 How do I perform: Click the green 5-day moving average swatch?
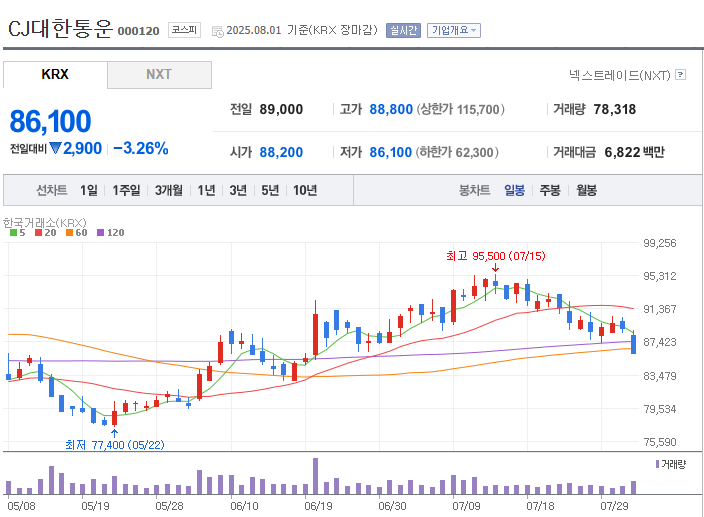pos(13,232)
